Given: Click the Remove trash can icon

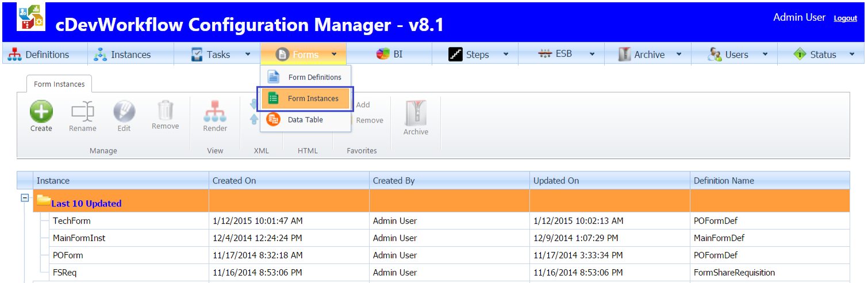Looking at the screenshot, I should pyautogui.click(x=165, y=110).
